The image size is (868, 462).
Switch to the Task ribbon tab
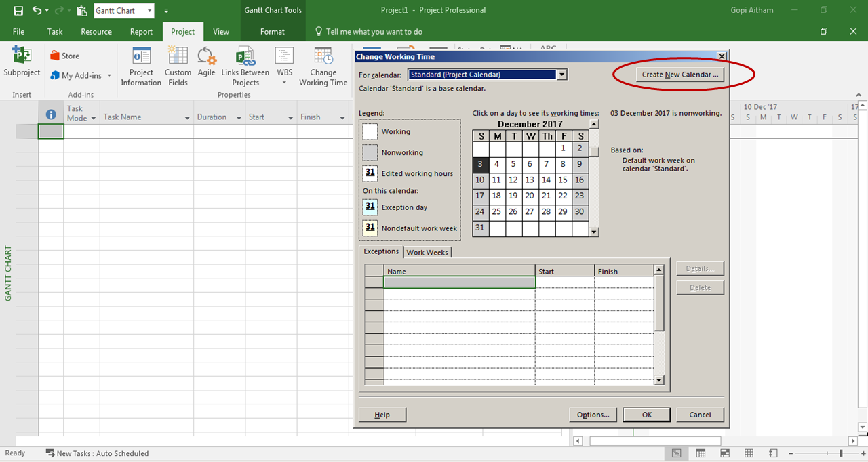pyautogui.click(x=55, y=32)
